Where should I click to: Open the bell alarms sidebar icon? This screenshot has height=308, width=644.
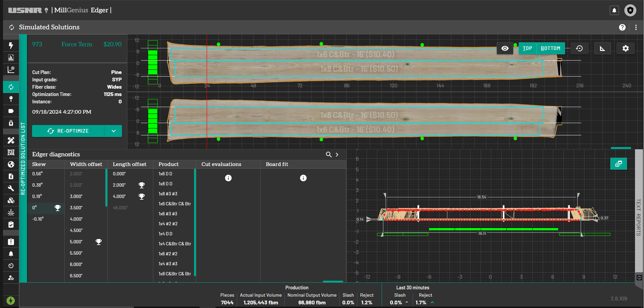click(11, 254)
